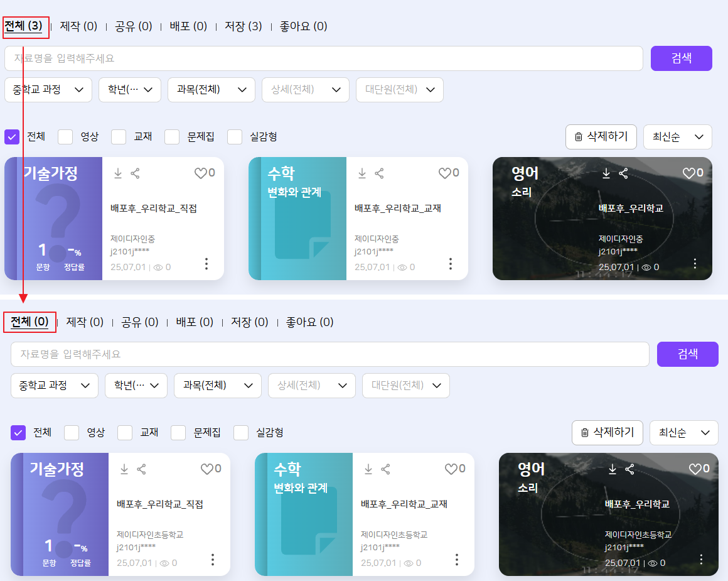The image size is (728, 581).
Task: Check the 영상 filter in the upper panel
Action: (x=66, y=137)
